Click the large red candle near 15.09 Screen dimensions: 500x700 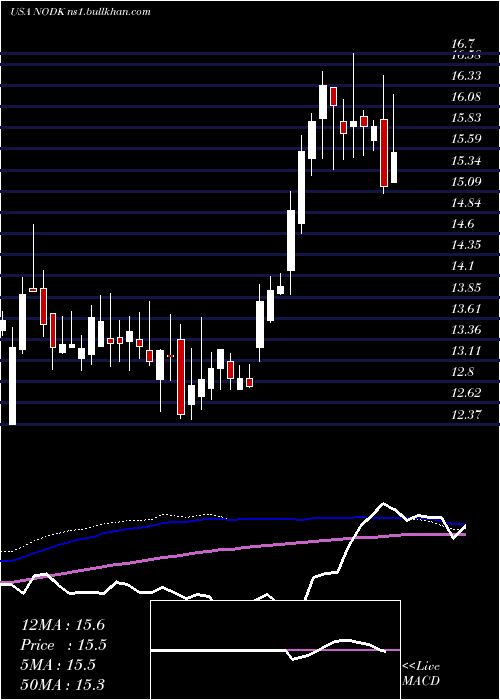click(384, 153)
